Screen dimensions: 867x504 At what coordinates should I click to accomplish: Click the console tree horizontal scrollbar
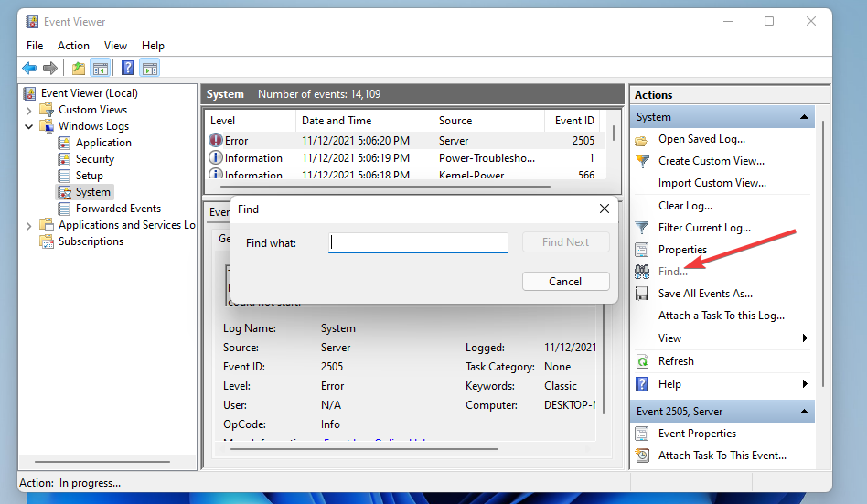pos(102,461)
